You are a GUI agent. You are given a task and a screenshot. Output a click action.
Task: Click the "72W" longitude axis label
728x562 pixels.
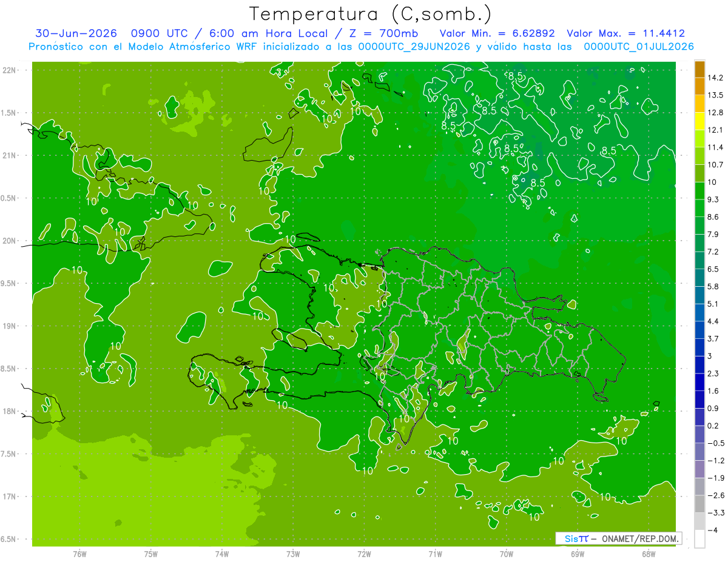pyautogui.click(x=364, y=554)
